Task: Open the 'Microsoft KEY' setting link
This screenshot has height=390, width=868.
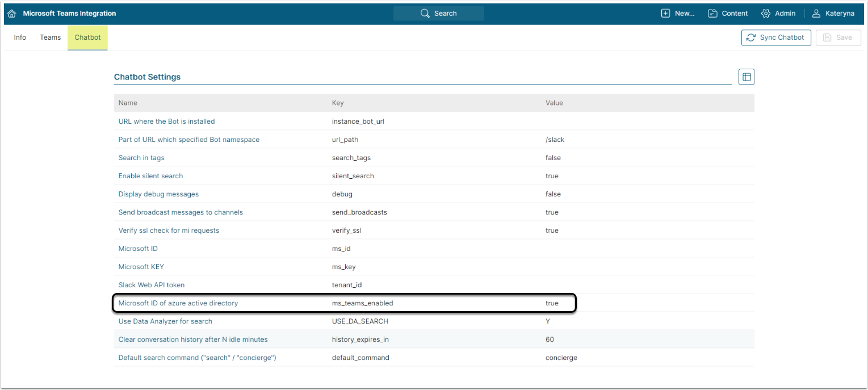Action: point(141,267)
